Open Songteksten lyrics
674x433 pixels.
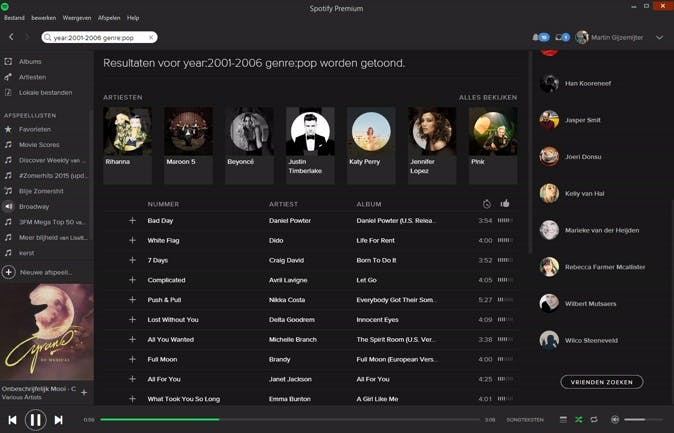point(525,420)
